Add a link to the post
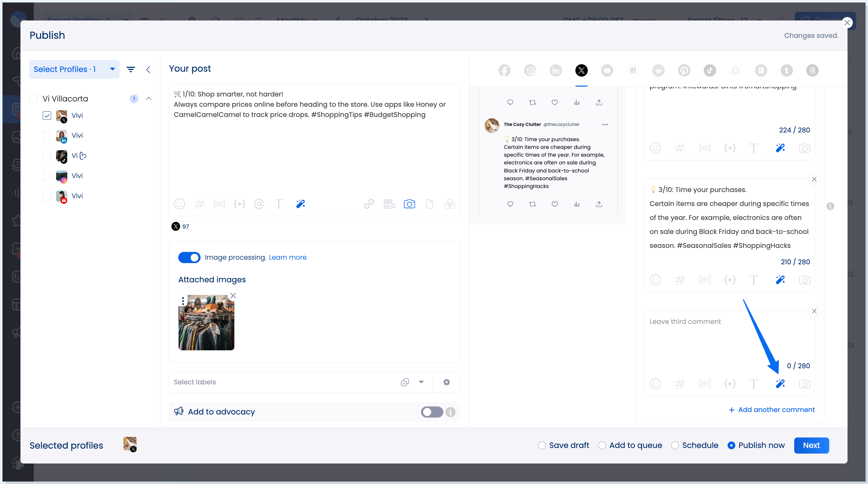 (369, 204)
